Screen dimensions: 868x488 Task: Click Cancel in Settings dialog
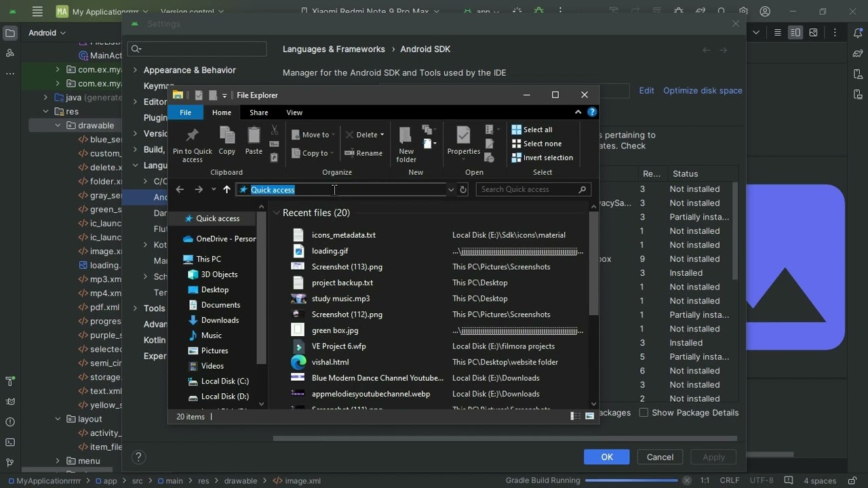pyautogui.click(x=660, y=457)
